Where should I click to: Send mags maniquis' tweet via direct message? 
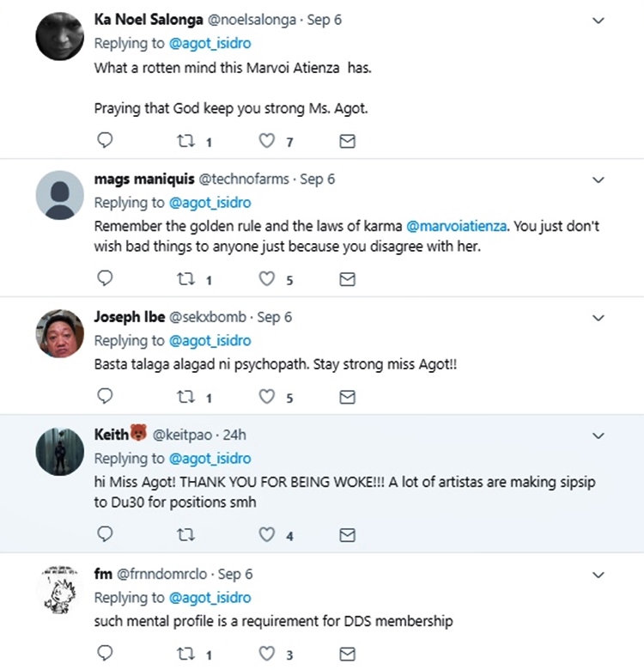(347, 279)
